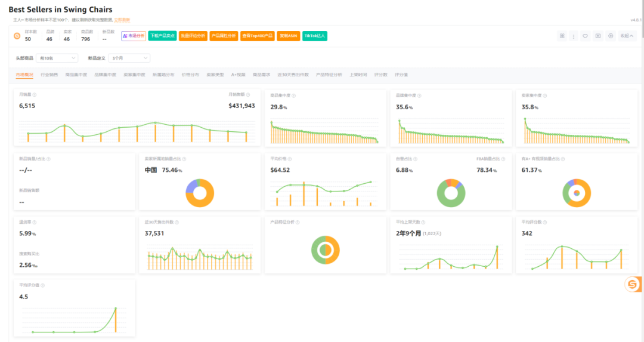Click the FBA share green donut chart
The image size is (644, 342).
click(x=451, y=193)
